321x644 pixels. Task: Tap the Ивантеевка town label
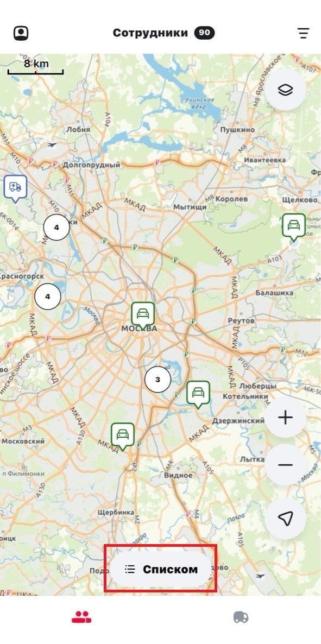click(265, 160)
